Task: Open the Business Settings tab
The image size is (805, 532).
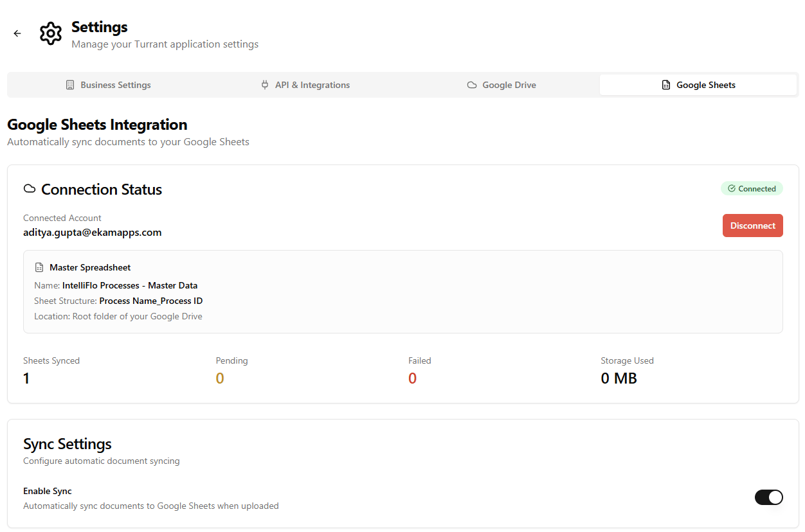Action: point(108,85)
